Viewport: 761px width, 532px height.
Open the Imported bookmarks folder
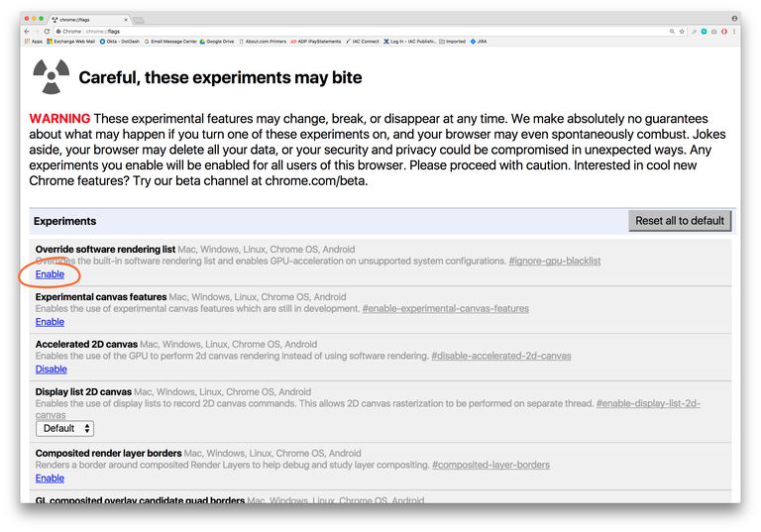452,42
